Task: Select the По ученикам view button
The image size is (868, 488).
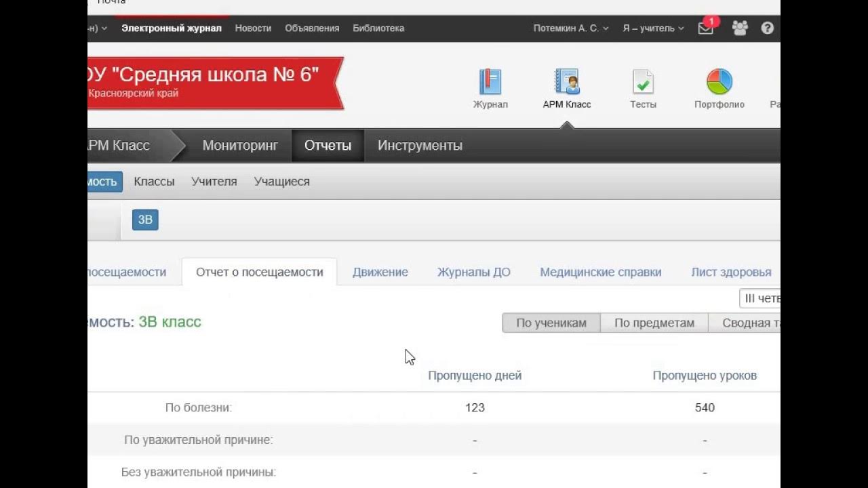Action: point(551,323)
